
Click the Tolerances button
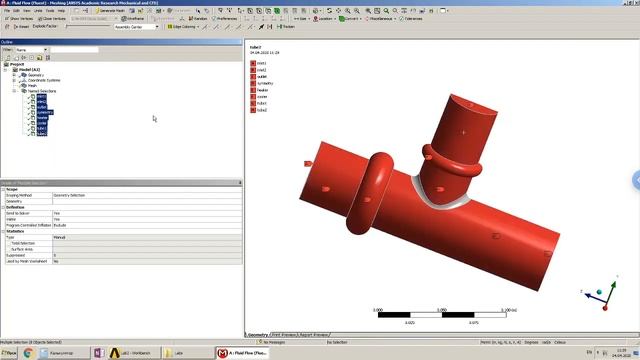coord(411,19)
